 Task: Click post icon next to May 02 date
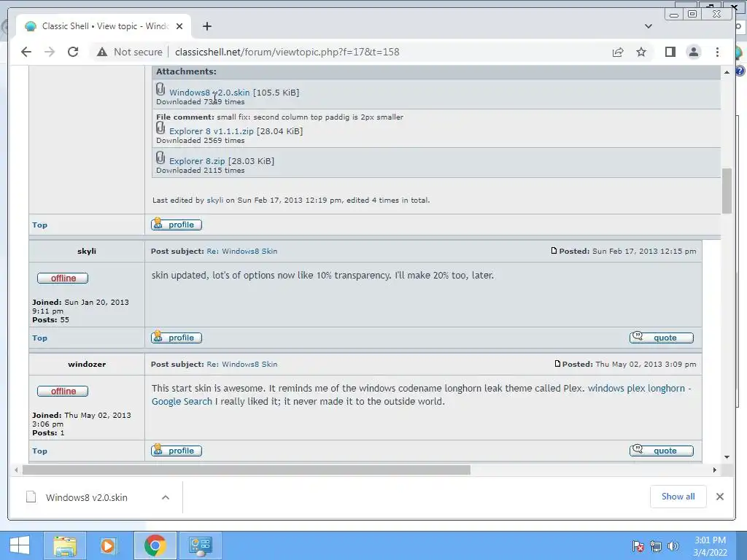click(557, 363)
